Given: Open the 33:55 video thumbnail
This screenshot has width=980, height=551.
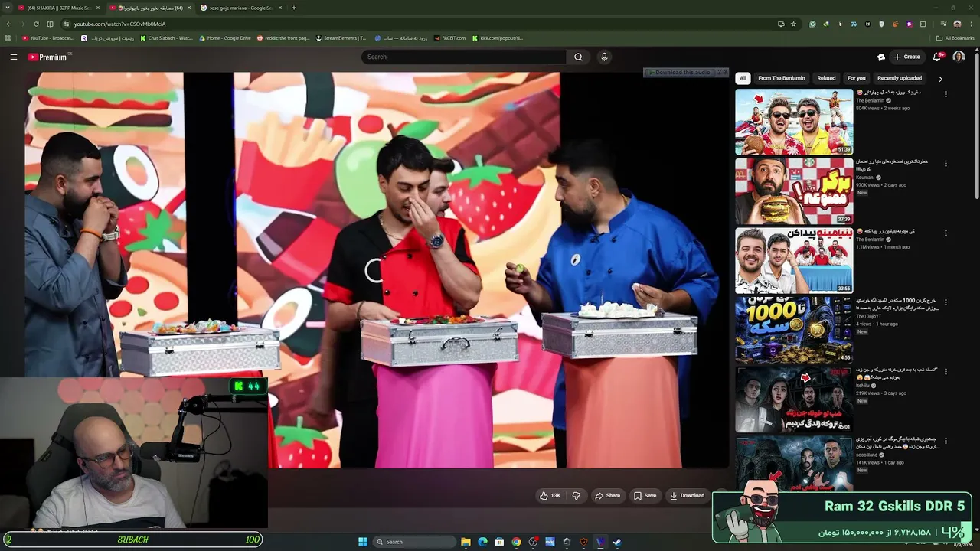Looking at the screenshot, I should [x=794, y=260].
